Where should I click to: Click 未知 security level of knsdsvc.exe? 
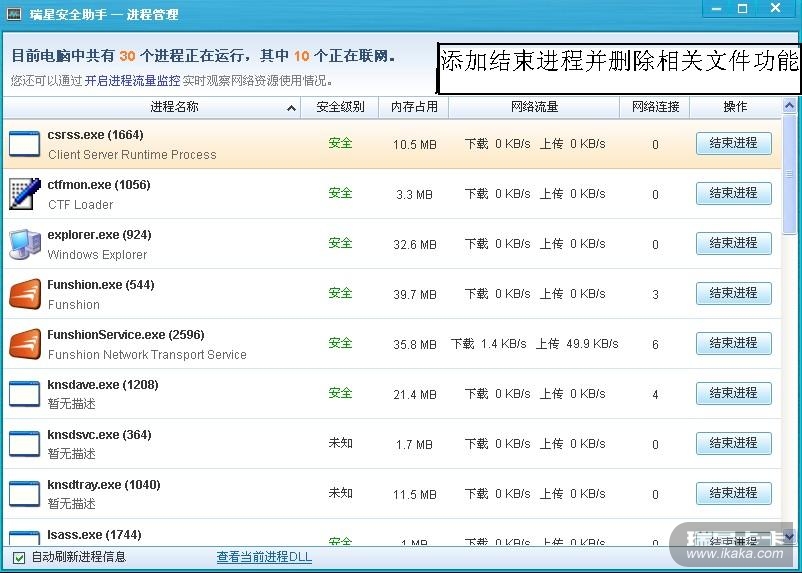coord(340,443)
